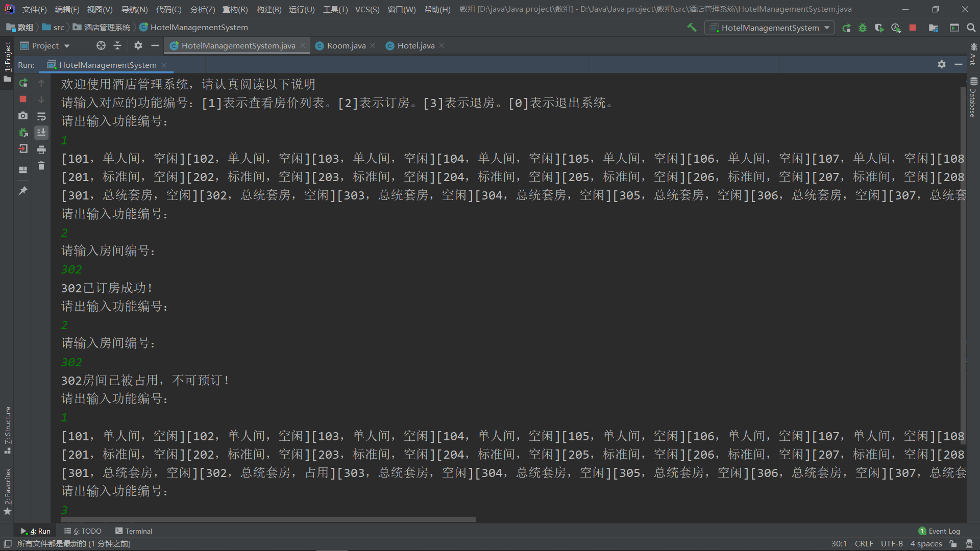
Task: Rerun HotelManagementSystem from the main toolbar
Action: point(846,28)
